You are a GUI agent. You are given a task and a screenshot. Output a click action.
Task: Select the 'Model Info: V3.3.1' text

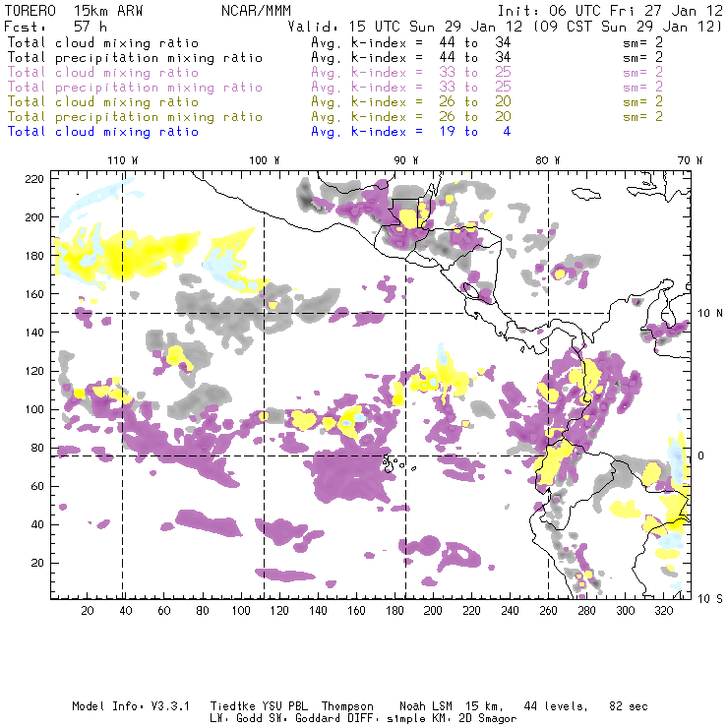[131, 706]
